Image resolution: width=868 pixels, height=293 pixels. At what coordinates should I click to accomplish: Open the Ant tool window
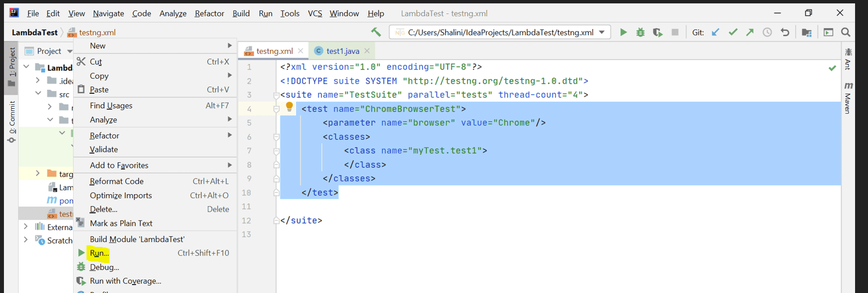click(x=848, y=59)
